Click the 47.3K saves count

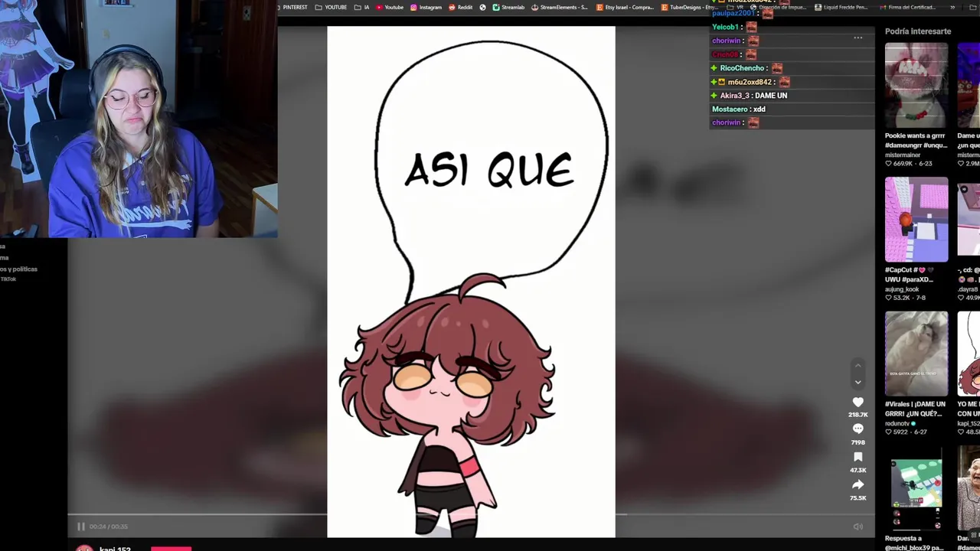click(x=857, y=470)
